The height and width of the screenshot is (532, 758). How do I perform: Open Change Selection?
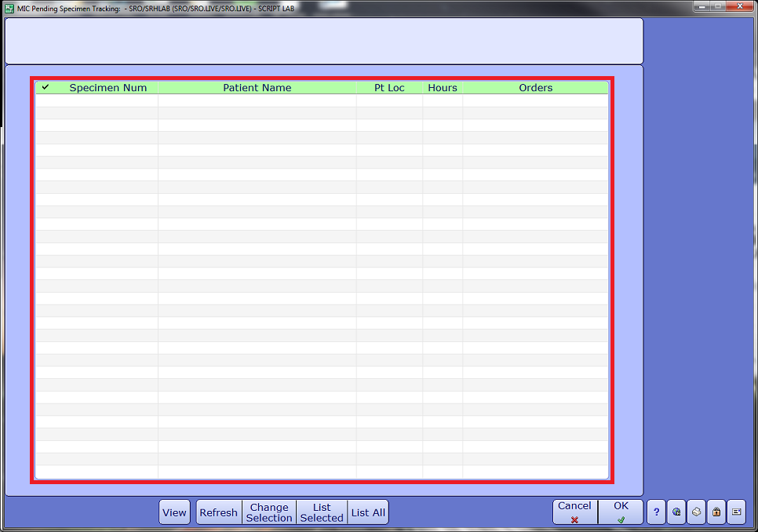coord(269,512)
